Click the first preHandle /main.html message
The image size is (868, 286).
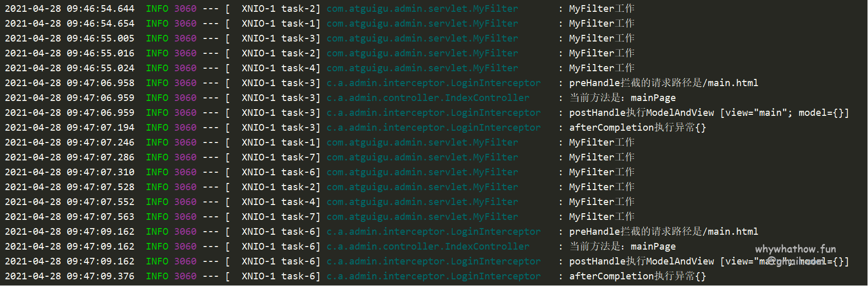663,83
